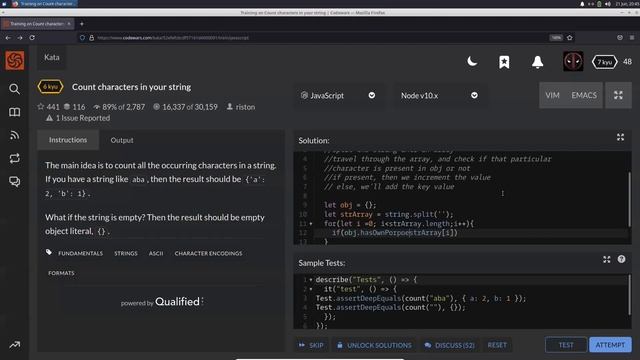The image size is (640, 360).
Task: Open the search icon in sidebar
Action: (x=15, y=89)
